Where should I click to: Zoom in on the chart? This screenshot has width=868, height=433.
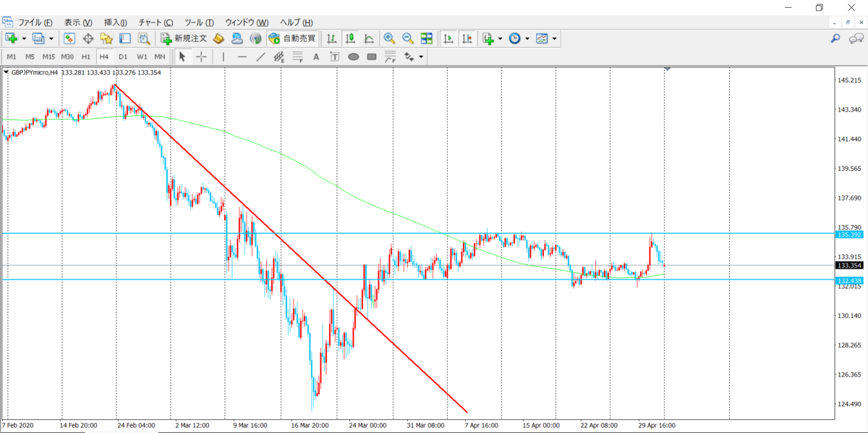click(389, 38)
